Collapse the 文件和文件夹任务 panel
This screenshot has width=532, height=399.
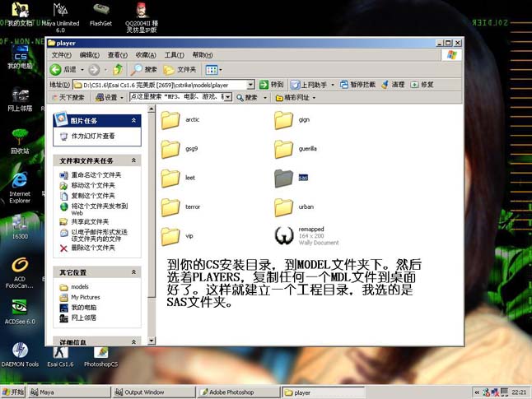click(133, 160)
